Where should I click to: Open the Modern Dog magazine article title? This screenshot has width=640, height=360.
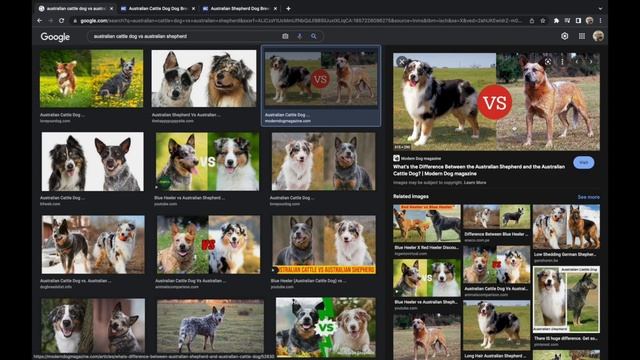click(479, 170)
